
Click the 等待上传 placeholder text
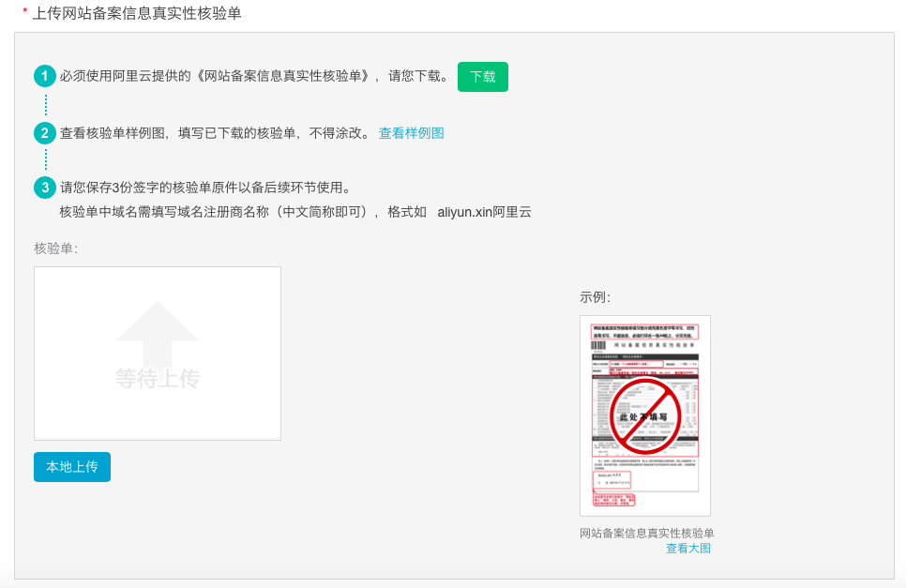(x=157, y=378)
